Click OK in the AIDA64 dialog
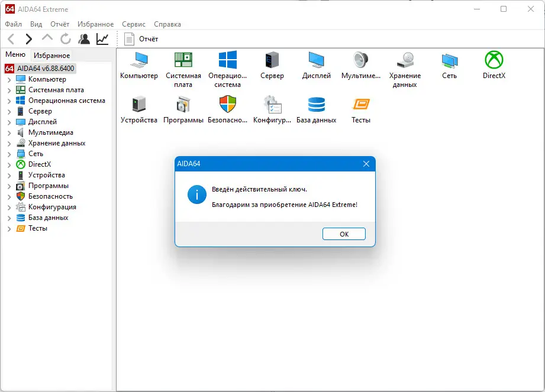Image resolution: width=545 pixels, height=392 pixels. point(344,234)
